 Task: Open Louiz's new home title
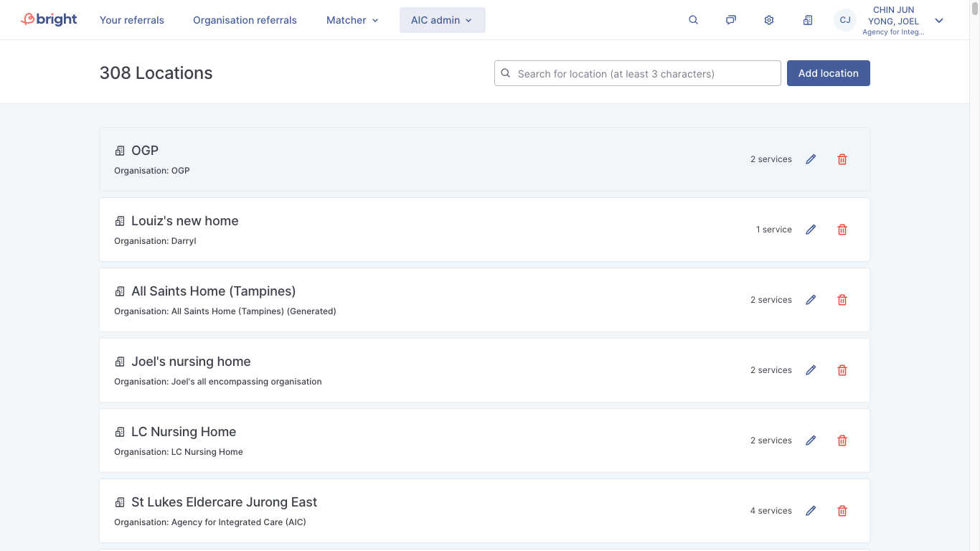click(x=185, y=221)
